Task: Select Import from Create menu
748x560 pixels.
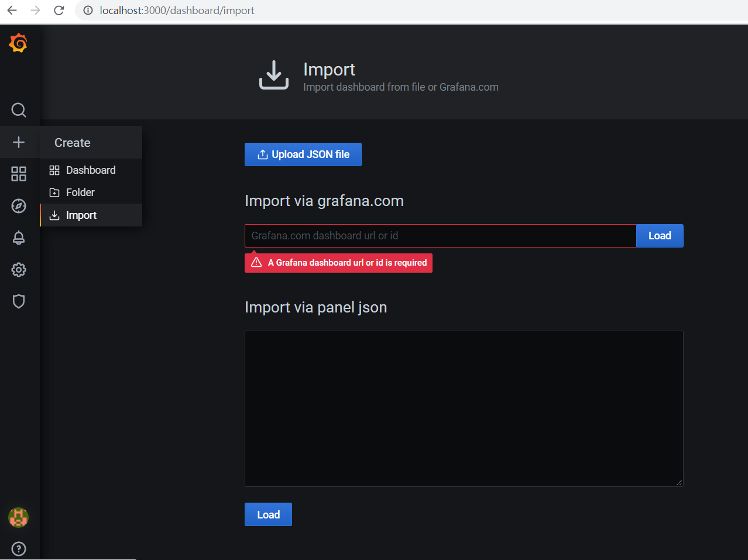Action: (x=91, y=215)
